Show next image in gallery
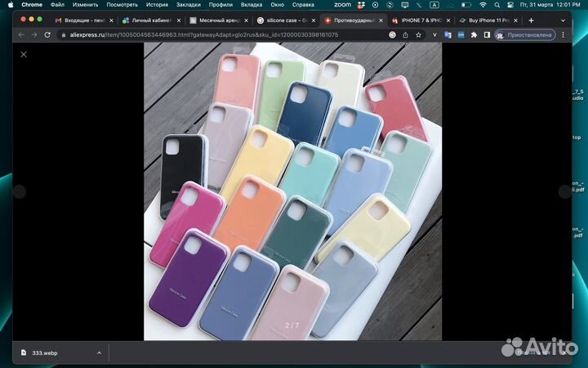The height and width of the screenshot is (368, 588). click(x=565, y=191)
